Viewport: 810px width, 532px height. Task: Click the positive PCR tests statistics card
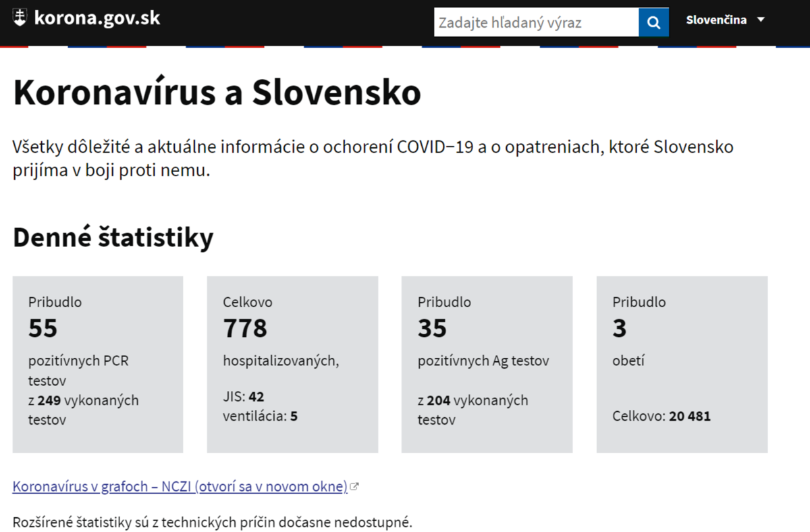point(98,364)
